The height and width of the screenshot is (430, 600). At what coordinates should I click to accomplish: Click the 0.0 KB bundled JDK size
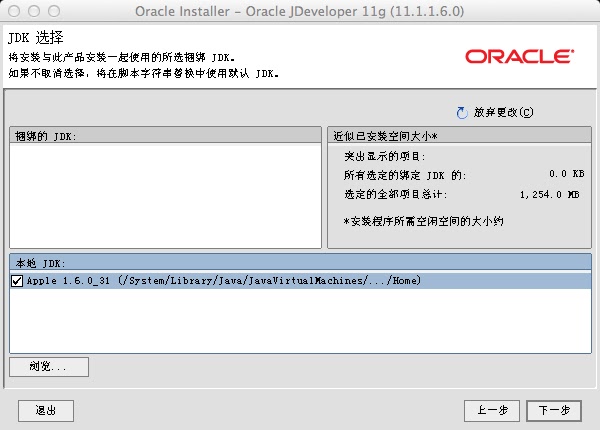(567, 174)
